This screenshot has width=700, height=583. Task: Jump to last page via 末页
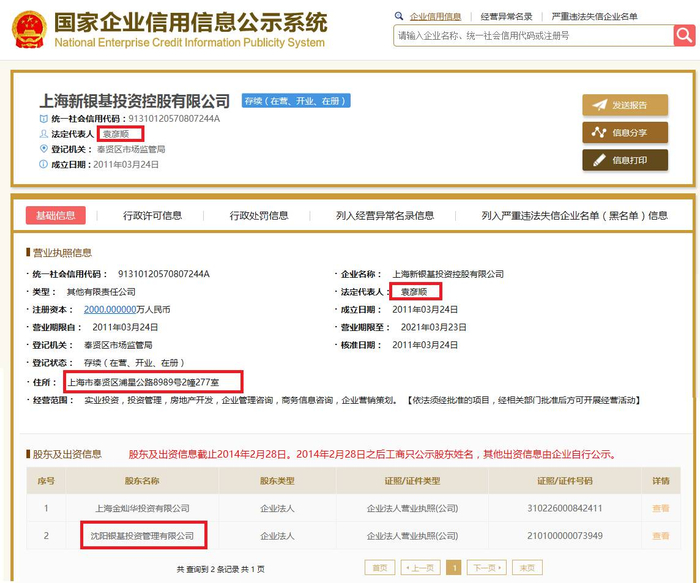pyautogui.click(x=527, y=568)
